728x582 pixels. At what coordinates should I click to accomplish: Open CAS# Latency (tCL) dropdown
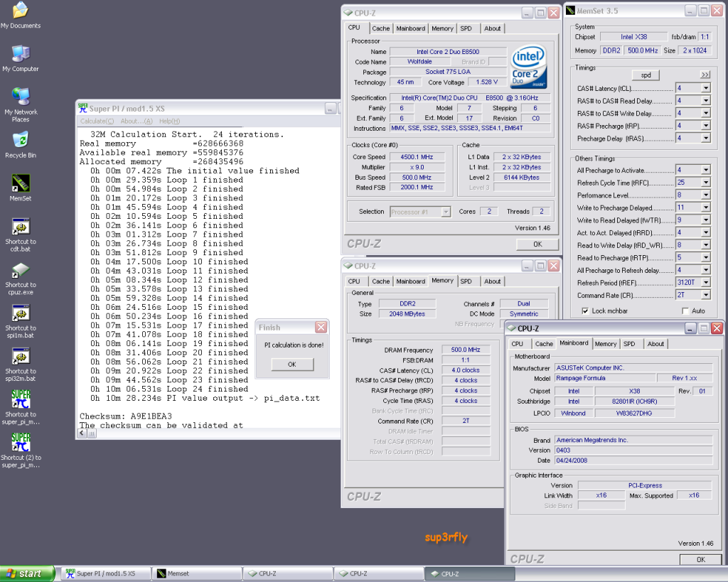click(706, 88)
